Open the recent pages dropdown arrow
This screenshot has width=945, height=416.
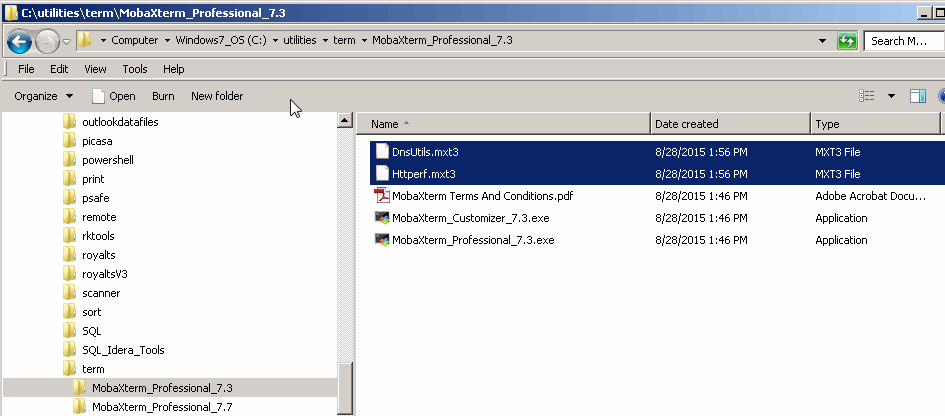[66, 41]
